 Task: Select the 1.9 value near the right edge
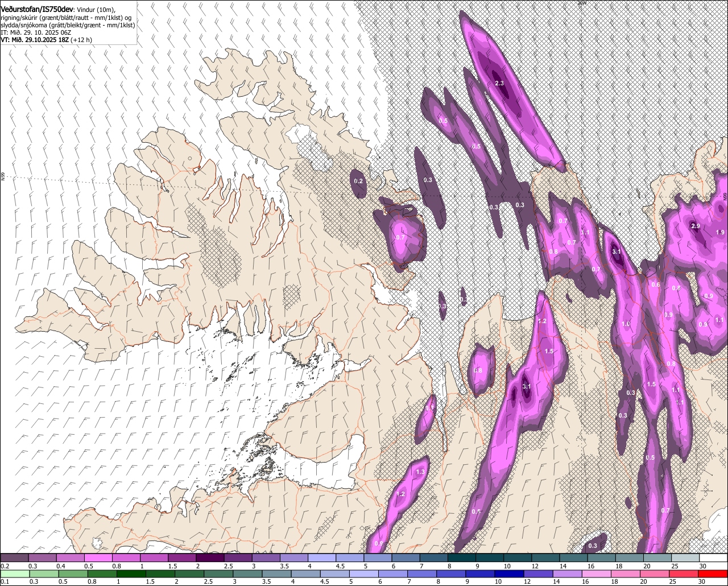click(x=720, y=232)
